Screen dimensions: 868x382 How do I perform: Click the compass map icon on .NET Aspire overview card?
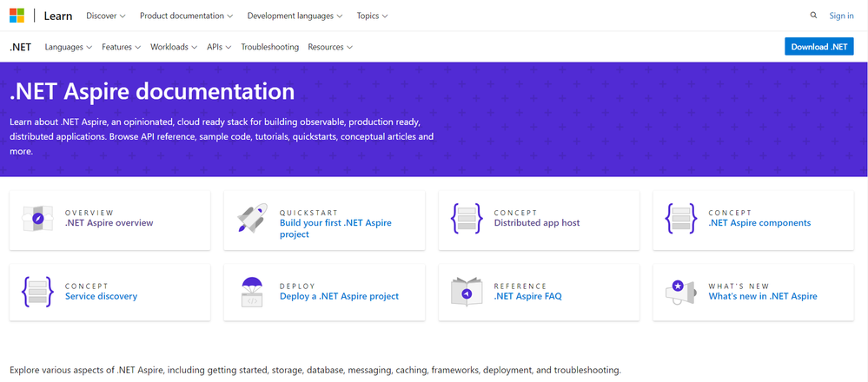coord(37,219)
